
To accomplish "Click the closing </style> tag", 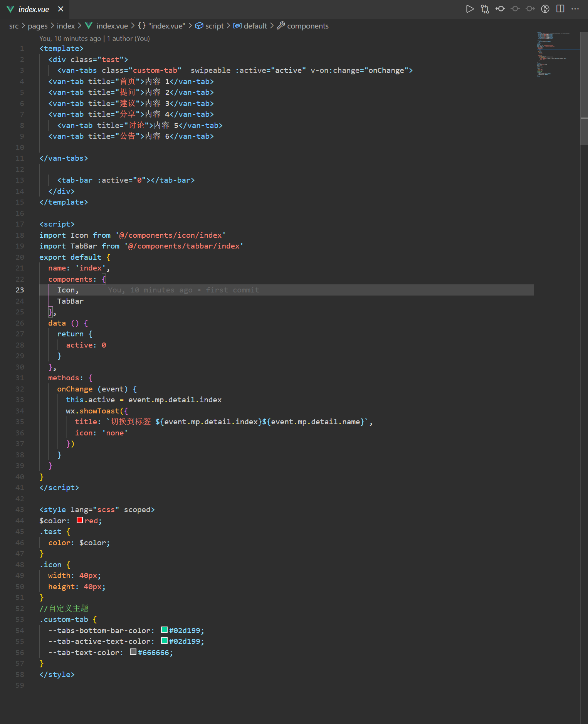I will pos(57,675).
